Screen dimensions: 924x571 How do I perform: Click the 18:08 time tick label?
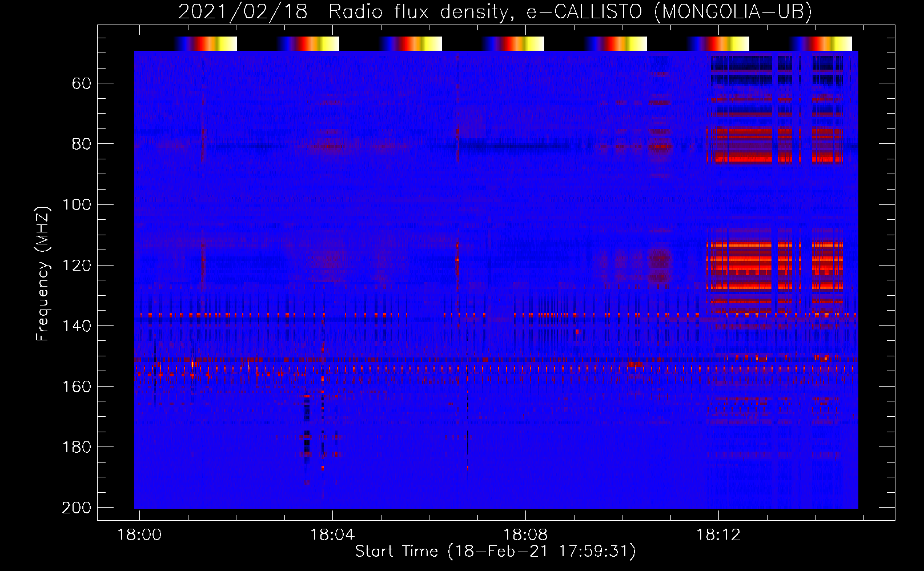click(x=525, y=535)
